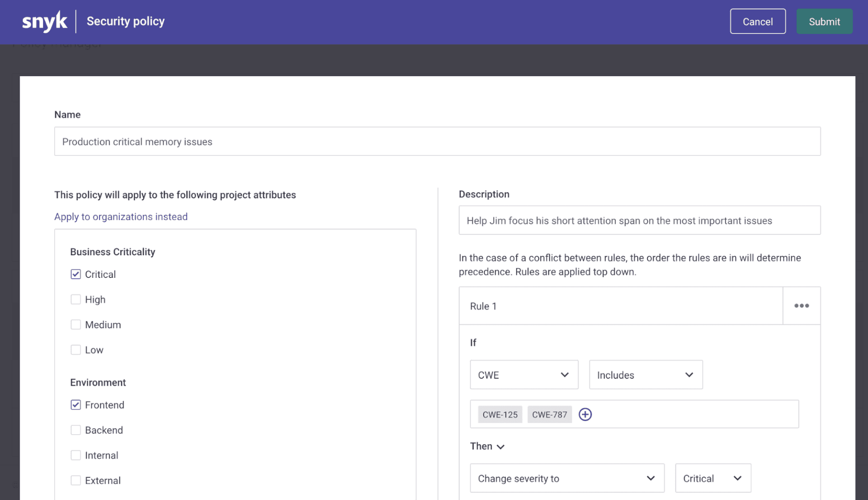The image size is (868, 500).
Task: Click the CWE-787 tag icon
Action: [x=549, y=414]
